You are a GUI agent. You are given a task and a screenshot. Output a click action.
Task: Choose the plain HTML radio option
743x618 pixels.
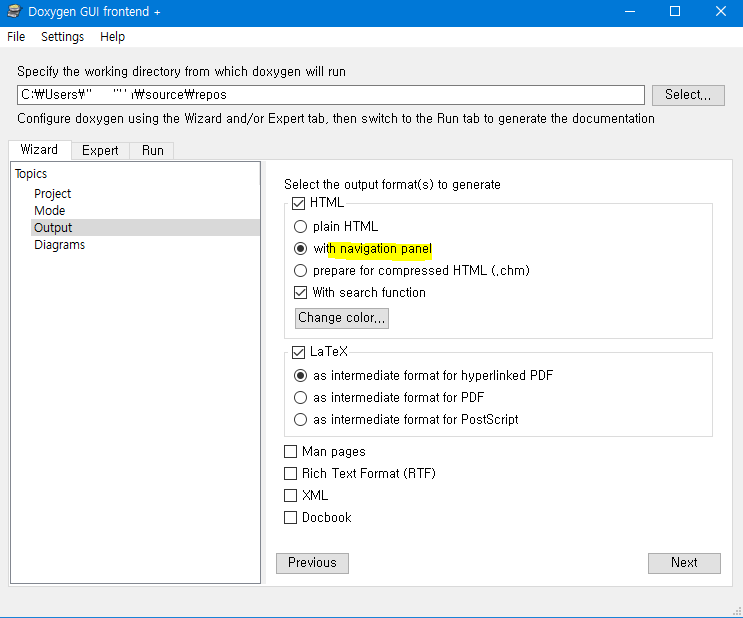click(x=300, y=227)
